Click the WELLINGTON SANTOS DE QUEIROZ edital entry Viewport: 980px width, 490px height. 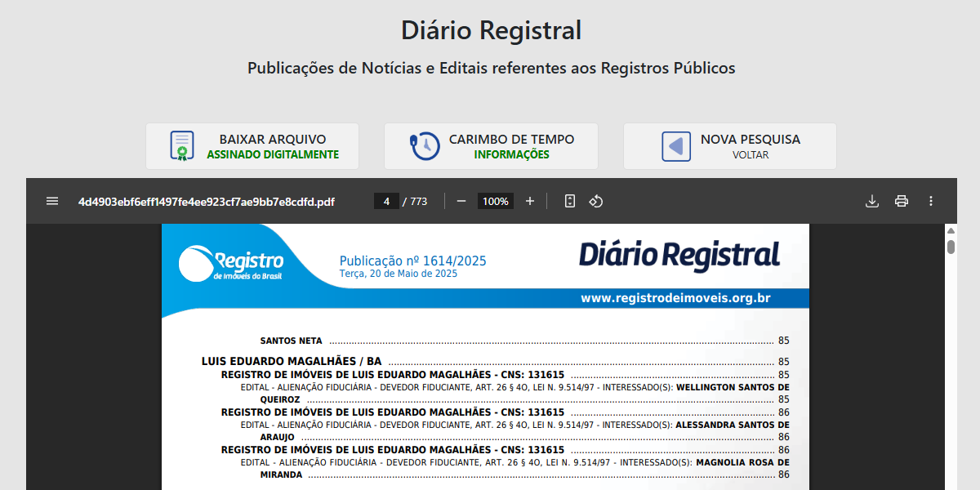[x=514, y=394]
